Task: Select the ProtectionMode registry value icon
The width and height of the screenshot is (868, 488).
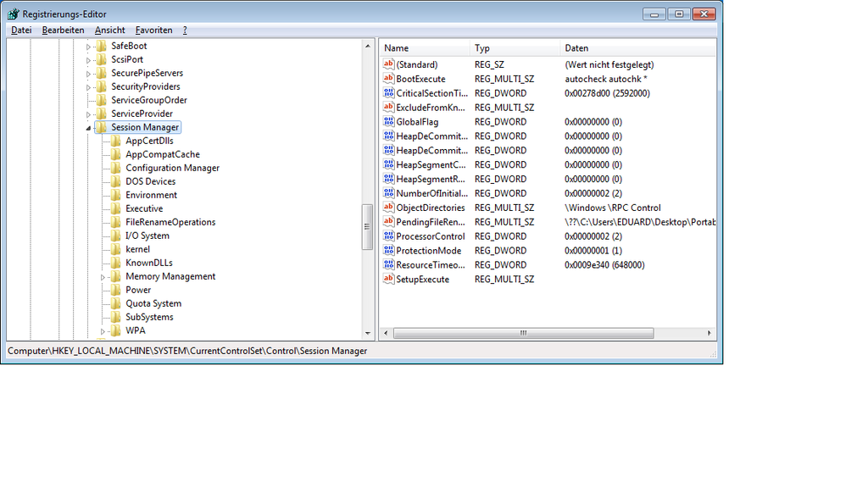Action: click(389, 251)
